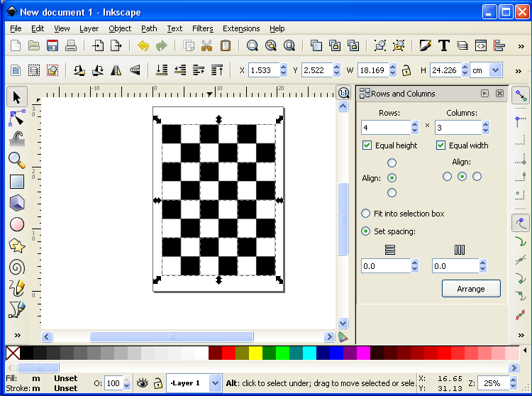
Task: Open the File menu
Action: coord(16,28)
